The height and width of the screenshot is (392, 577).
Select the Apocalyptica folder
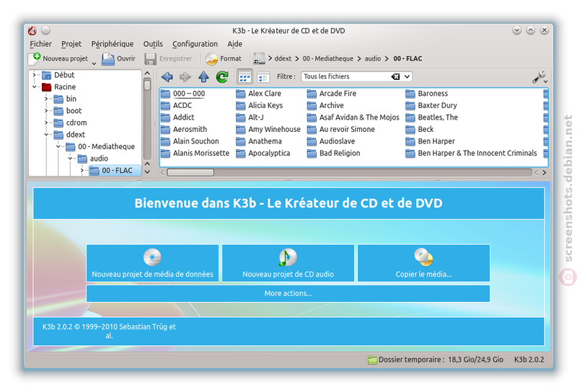(x=263, y=153)
